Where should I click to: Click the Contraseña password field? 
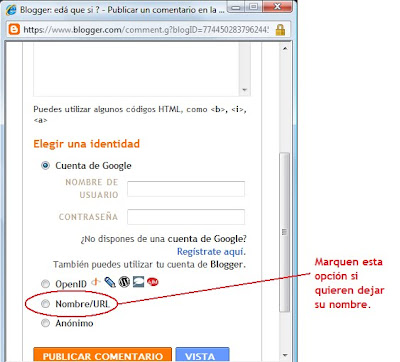[x=186, y=217]
